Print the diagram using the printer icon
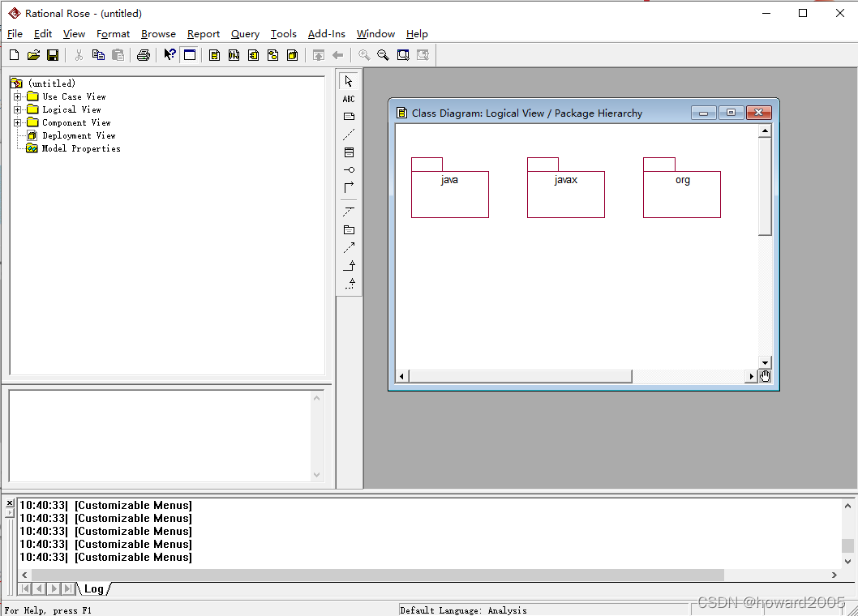Viewport: 858px width, 616px height. pos(144,54)
